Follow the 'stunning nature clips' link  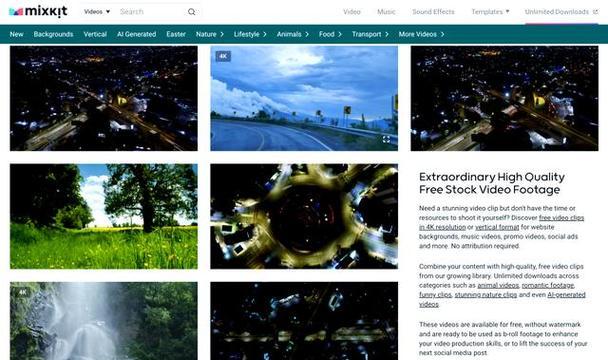485,295
